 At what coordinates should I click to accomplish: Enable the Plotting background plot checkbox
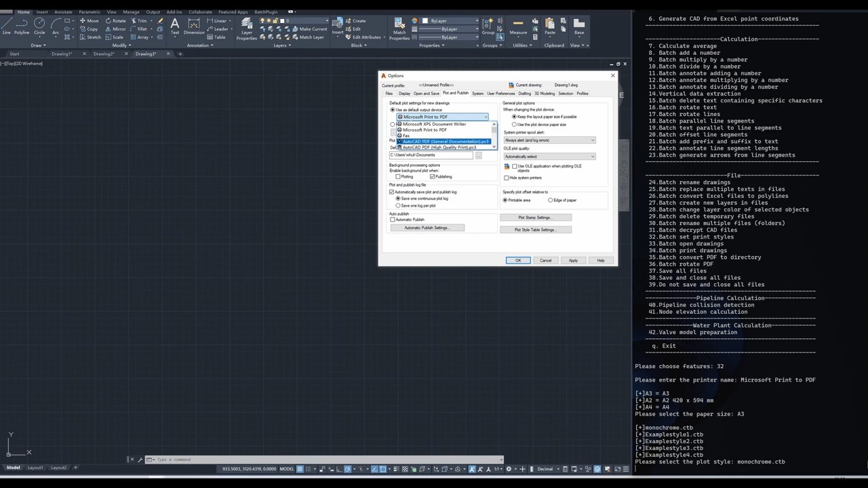pyautogui.click(x=397, y=176)
